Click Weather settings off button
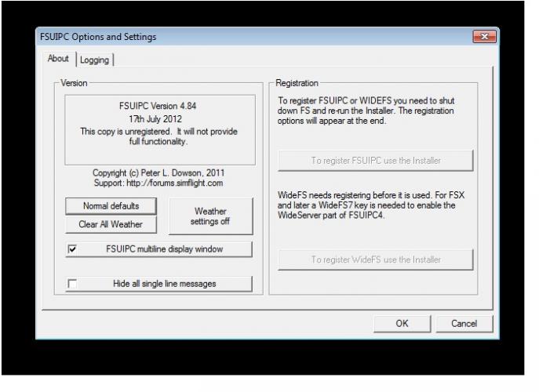 210,216
